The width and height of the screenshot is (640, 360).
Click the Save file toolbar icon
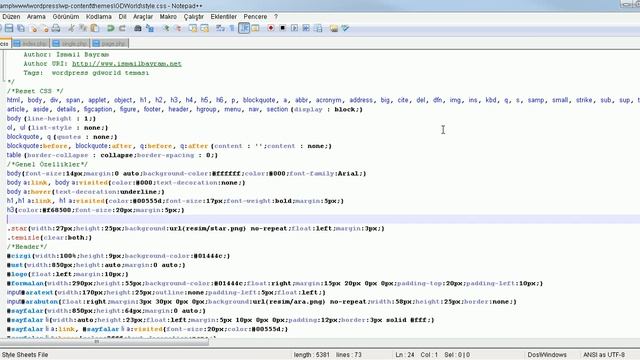pyautogui.click(x=9, y=28)
